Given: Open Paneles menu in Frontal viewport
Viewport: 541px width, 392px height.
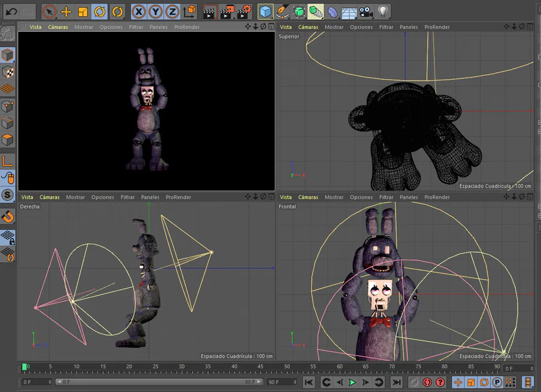Looking at the screenshot, I should [x=409, y=197].
